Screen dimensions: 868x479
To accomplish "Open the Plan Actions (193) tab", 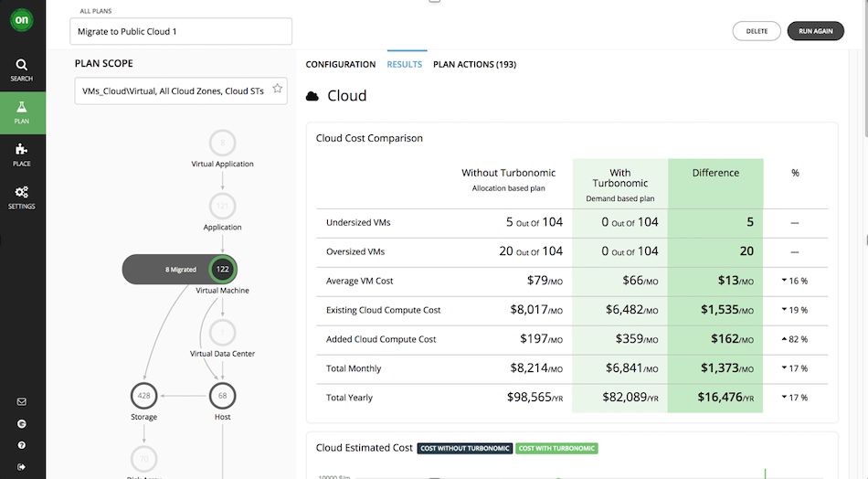I will pyautogui.click(x=474, y=65).
